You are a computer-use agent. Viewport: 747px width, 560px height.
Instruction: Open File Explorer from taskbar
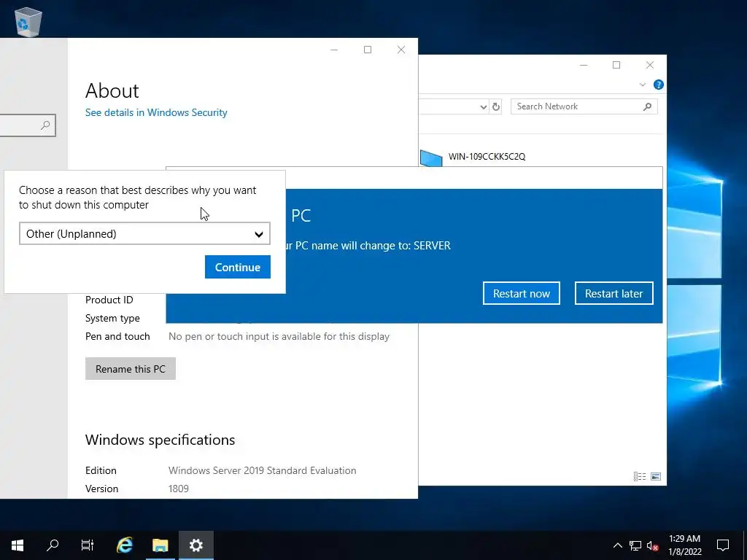pos(160,545)
